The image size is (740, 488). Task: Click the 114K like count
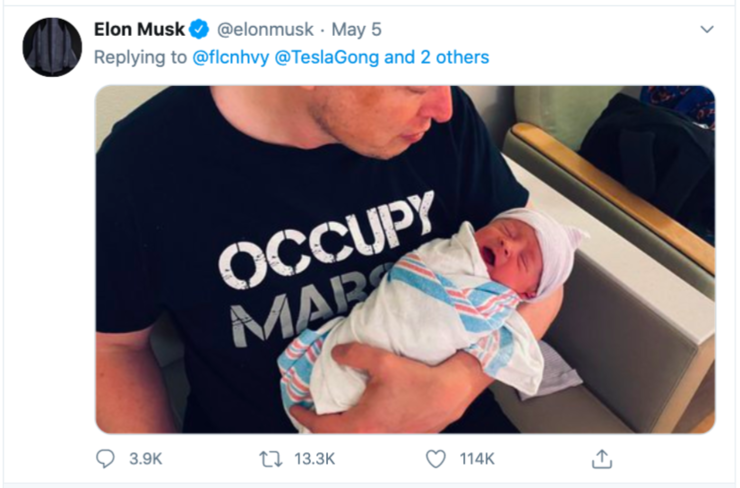coord(477,459)
